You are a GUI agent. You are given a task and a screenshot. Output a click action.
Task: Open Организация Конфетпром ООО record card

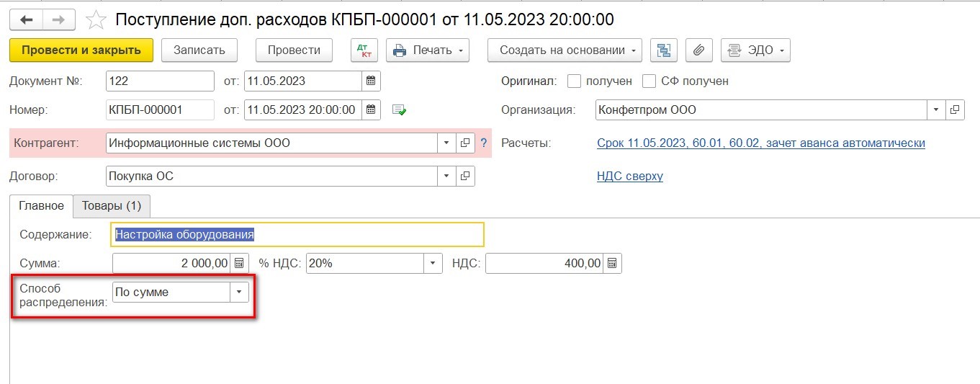pyautogui.click(x=955, y=110)
